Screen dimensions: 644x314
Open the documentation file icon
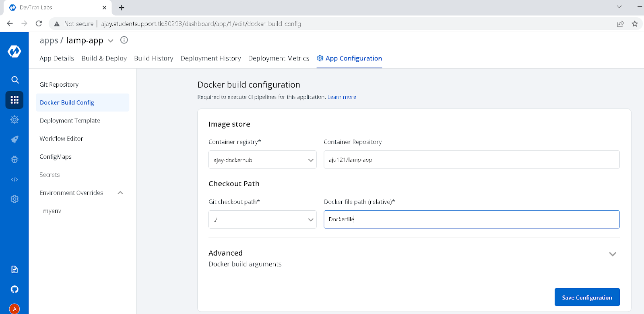click(14, 269)
